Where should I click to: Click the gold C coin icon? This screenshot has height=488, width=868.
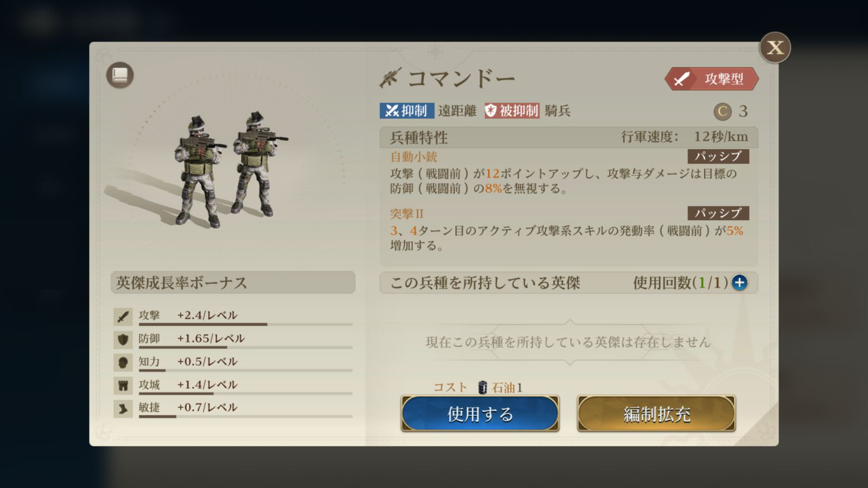point(722,112)
